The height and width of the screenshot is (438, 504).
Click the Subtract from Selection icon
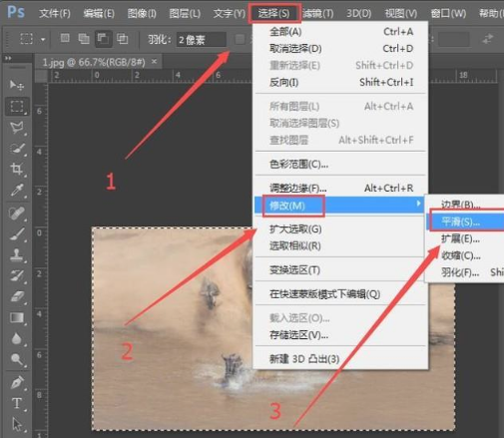click(x=103, y=39)
